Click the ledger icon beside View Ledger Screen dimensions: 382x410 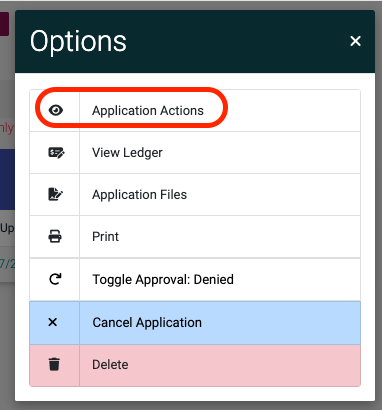(x=56, y=153)
